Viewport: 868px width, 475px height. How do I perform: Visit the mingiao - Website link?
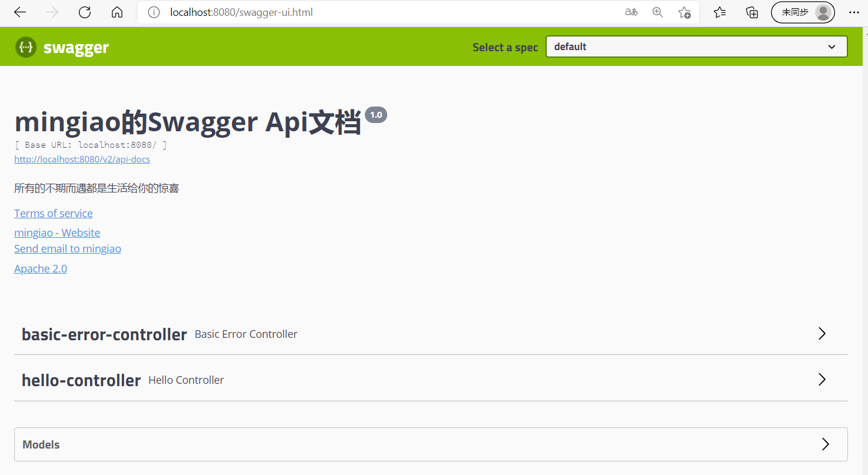[x=57, y=232]
